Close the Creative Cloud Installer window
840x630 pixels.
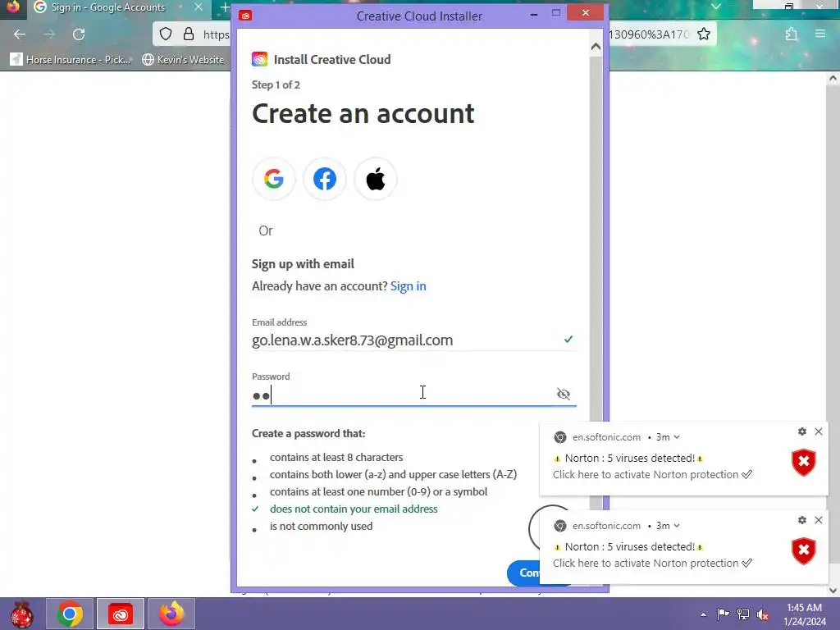tap(585, 13)
